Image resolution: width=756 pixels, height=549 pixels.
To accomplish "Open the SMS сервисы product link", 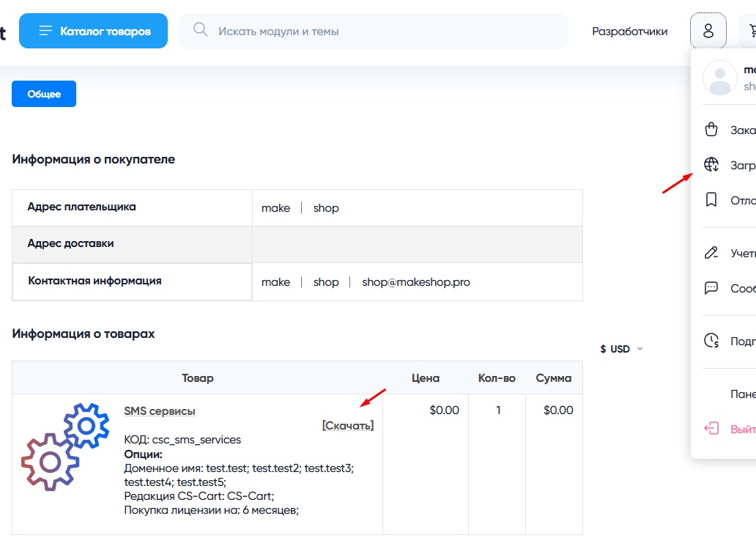I will point(160,411).
